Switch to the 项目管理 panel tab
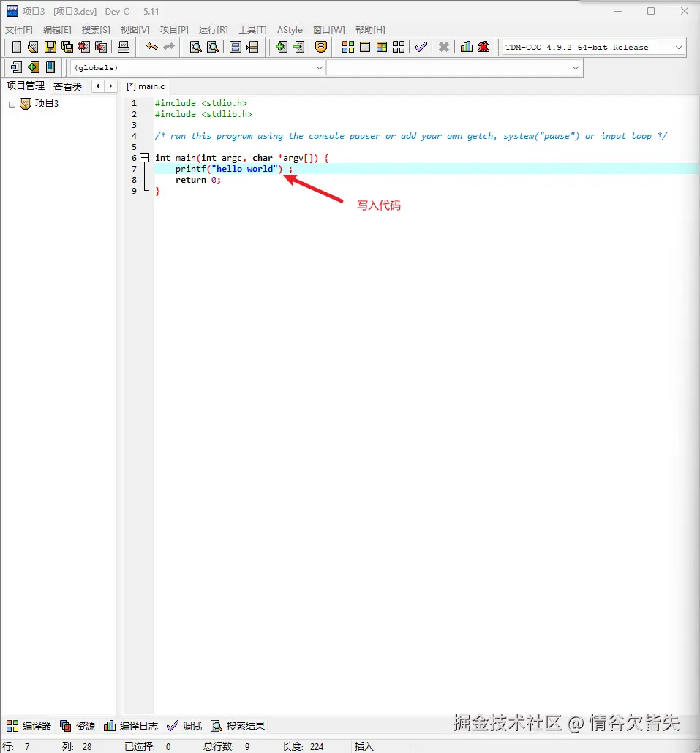700x753 pixels. [26, 86]
